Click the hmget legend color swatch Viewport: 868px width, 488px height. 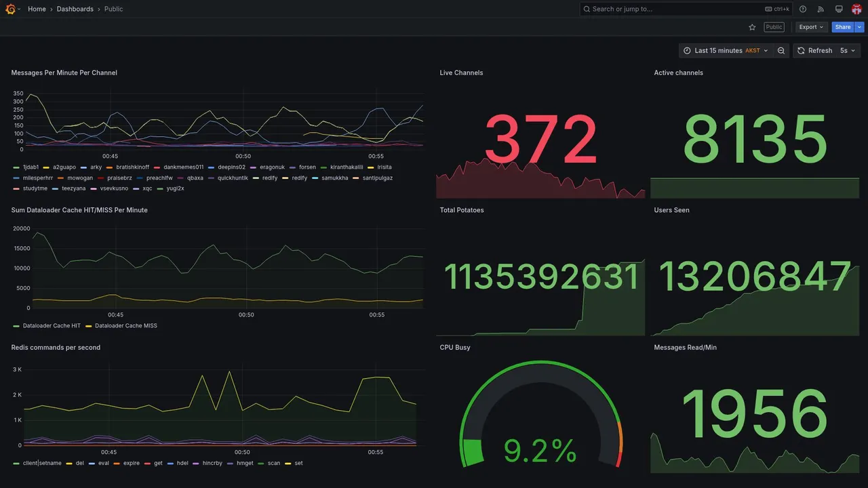point(231,464)
